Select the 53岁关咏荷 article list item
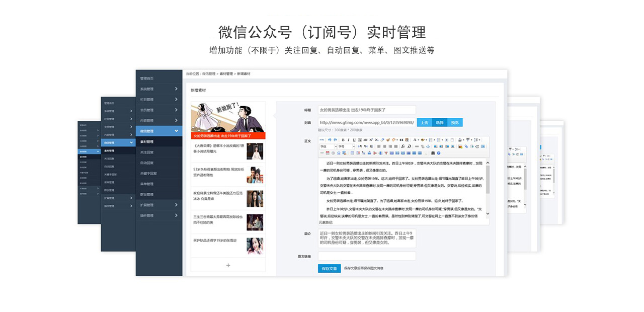The height and width of the screenshot is (312, 644). click(228, 175)
